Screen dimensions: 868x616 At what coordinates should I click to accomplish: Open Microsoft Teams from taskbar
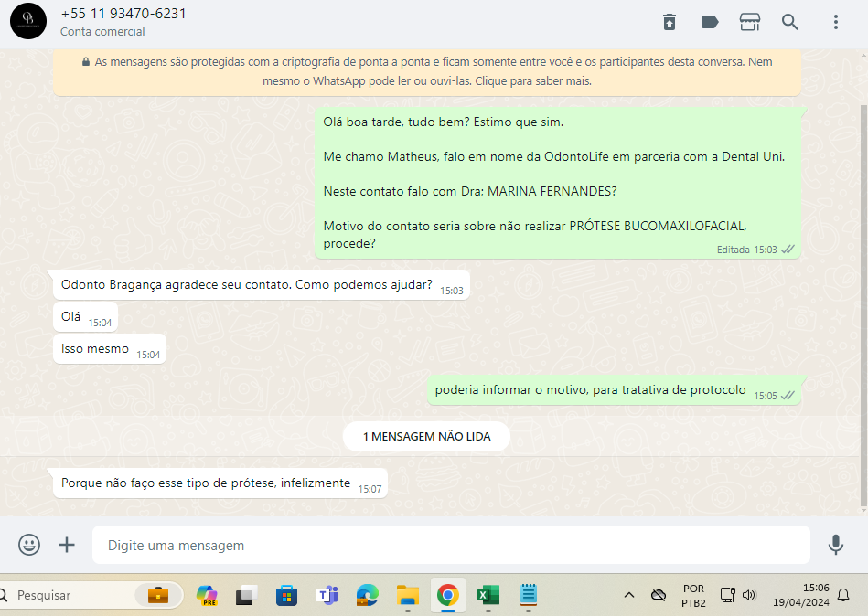[327, 595]
